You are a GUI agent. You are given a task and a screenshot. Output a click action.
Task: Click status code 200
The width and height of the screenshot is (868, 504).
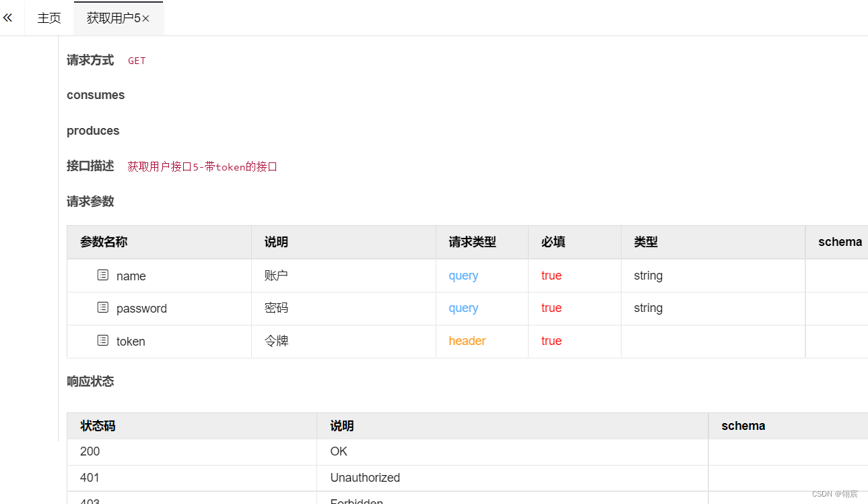tap(90, 451)
